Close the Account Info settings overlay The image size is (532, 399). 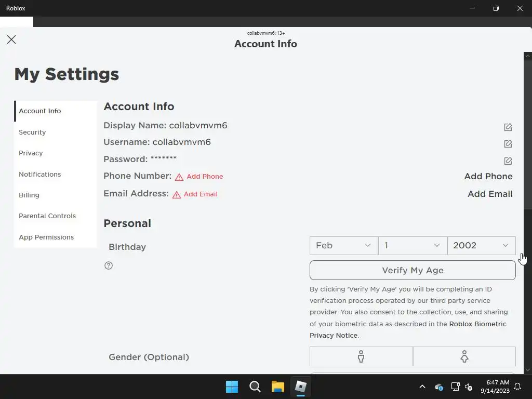(11, 39)
